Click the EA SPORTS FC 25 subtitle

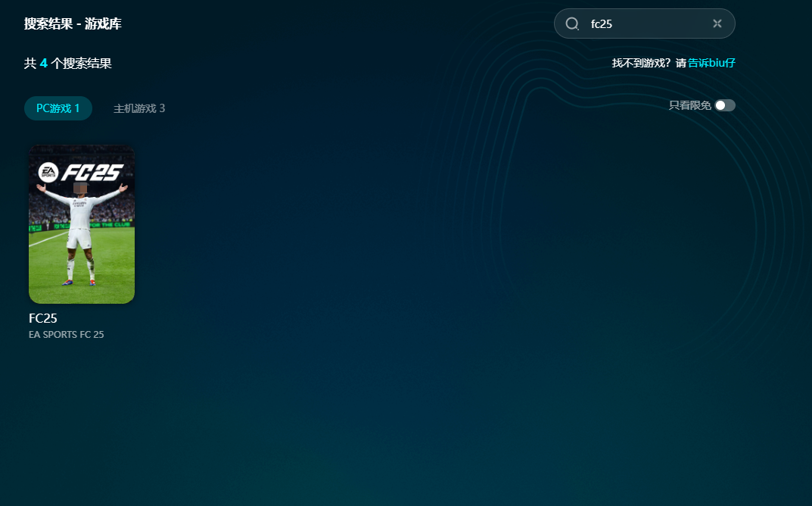pos(67,334)
